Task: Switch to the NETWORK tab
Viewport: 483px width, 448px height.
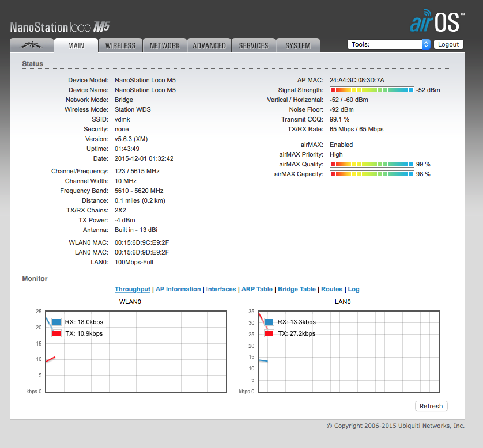Action: coord(164,45)
